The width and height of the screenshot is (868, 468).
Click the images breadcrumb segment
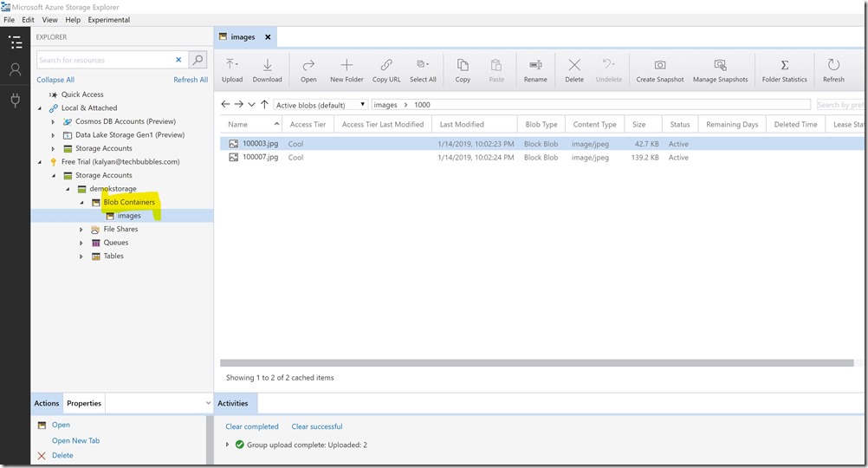click(385, 105)
